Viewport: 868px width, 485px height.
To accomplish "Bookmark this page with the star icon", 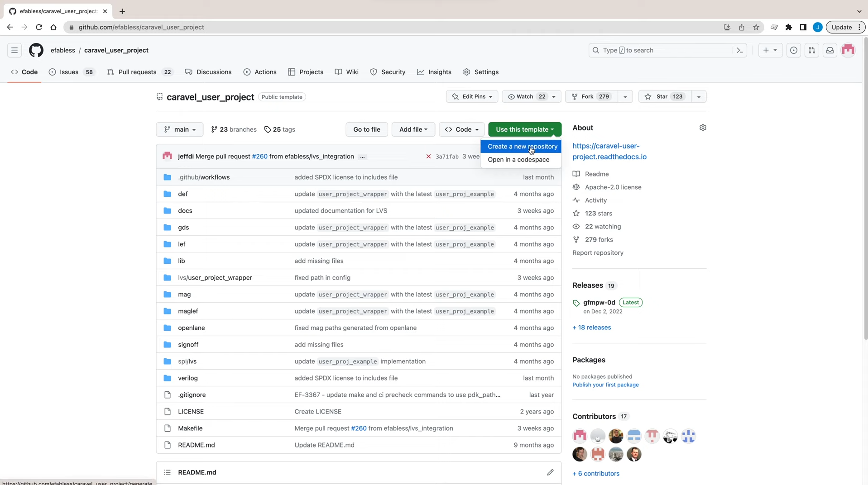I will click(756, 27).
